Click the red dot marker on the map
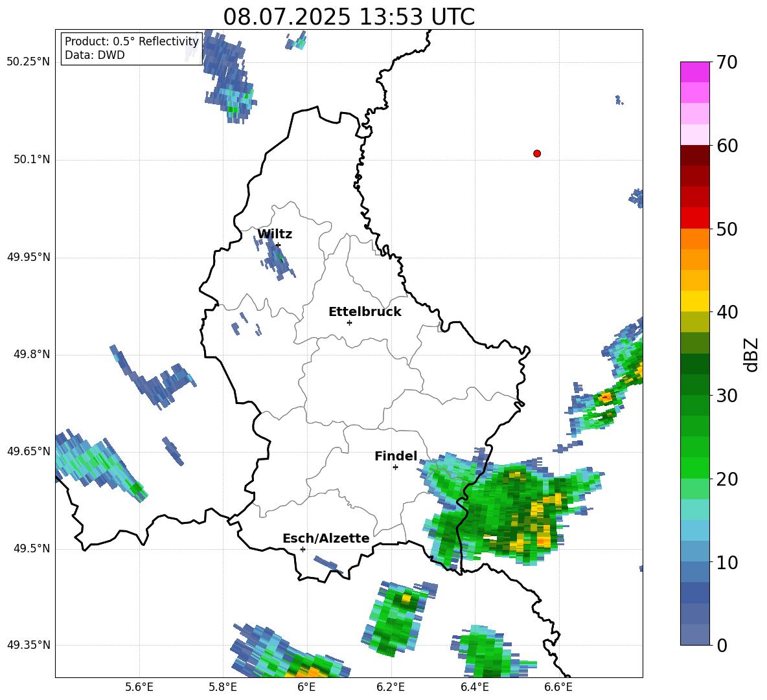This screenshot has width=767, height=700. 537,153
